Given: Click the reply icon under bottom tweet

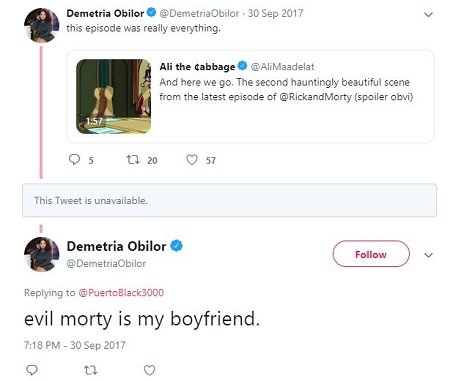Looking at the screenshot, I should pos(32,370).
